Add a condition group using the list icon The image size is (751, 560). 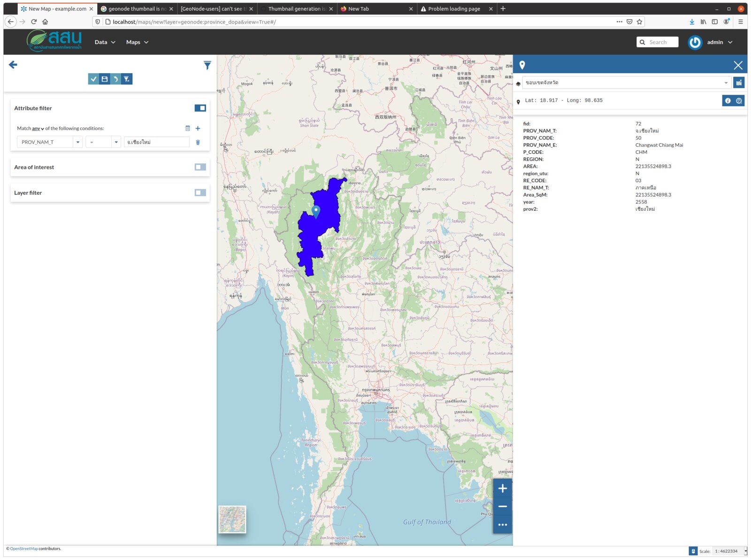(x=188, y=128)
